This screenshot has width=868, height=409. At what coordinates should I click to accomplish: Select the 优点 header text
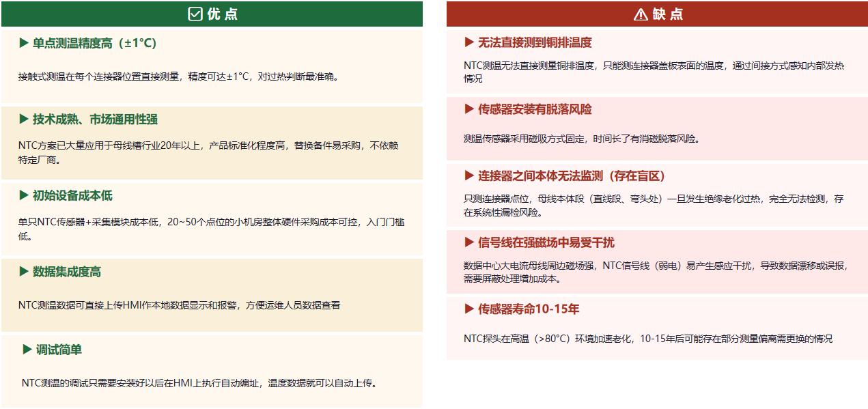(x=222, y=14)
